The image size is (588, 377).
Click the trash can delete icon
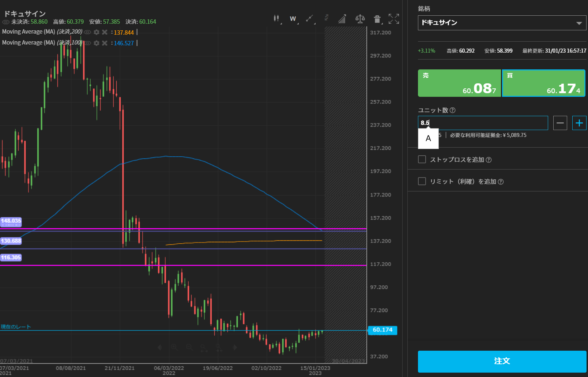(x=377, y=19)
